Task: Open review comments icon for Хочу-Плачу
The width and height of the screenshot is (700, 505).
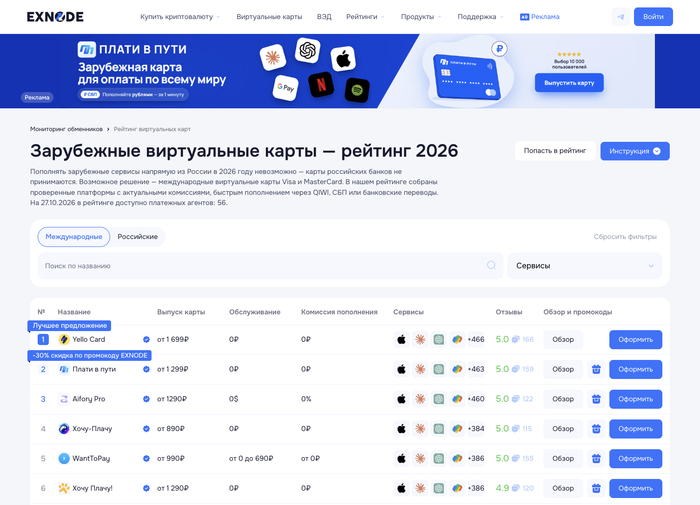Action: [x=516, y=429]
